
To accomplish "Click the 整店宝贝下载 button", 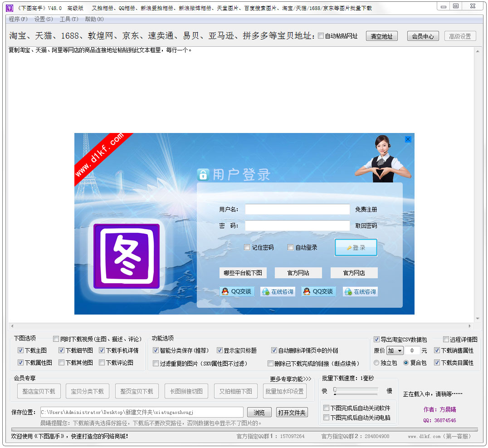I will [x=39, y=391].
